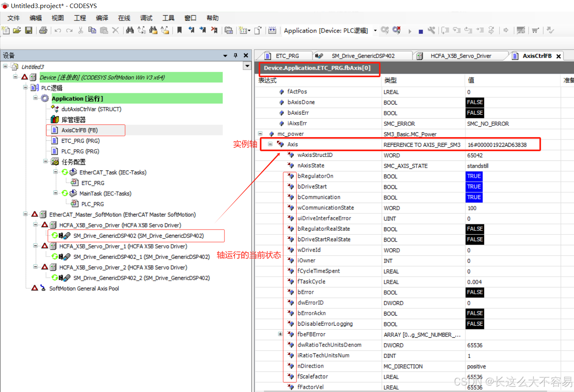Save the project with the floppy icon
The height and width of the screenshot is (392, 574).
[29, 30]
